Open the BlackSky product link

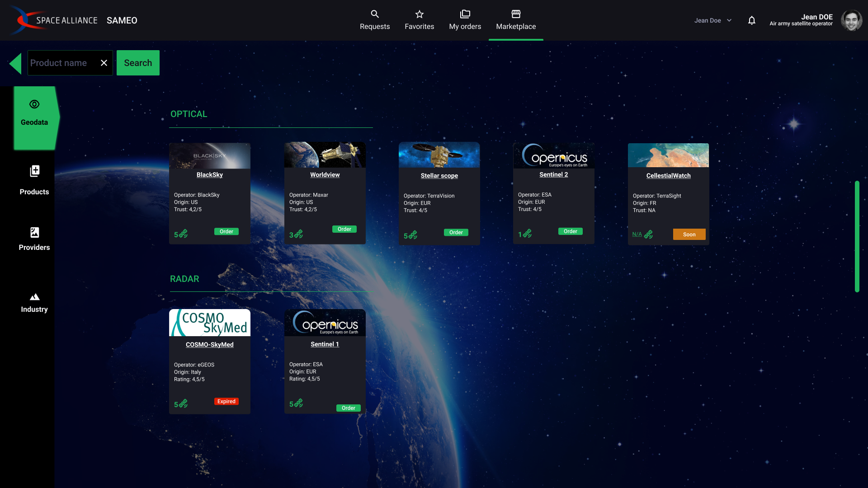[210, 175]
